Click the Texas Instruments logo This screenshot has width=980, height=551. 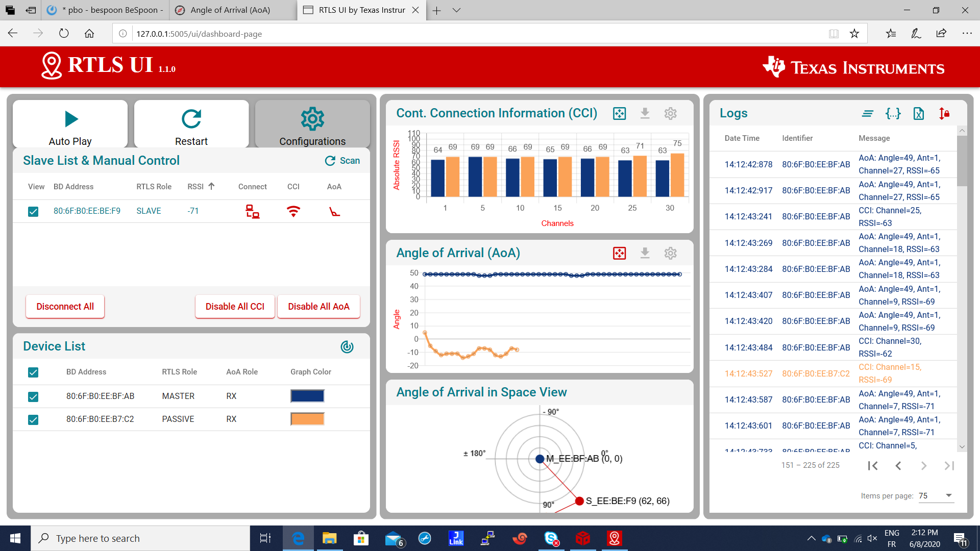coord(853,67)
